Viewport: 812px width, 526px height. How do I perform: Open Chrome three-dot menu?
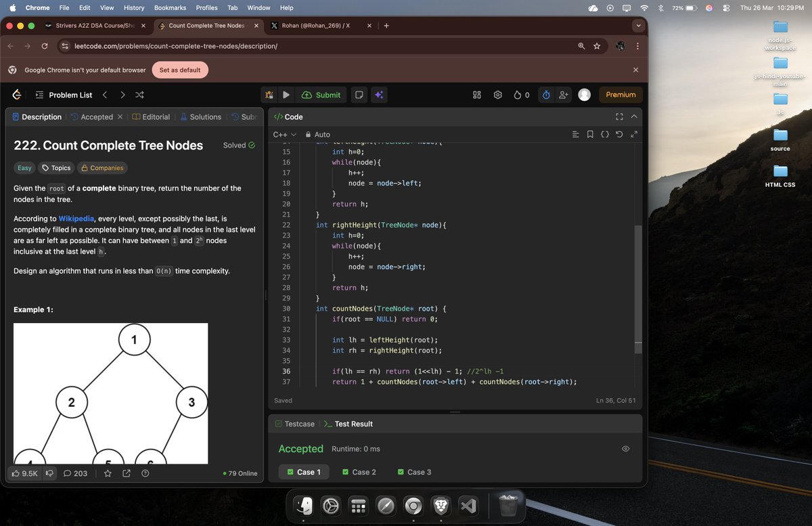point(637,46)
